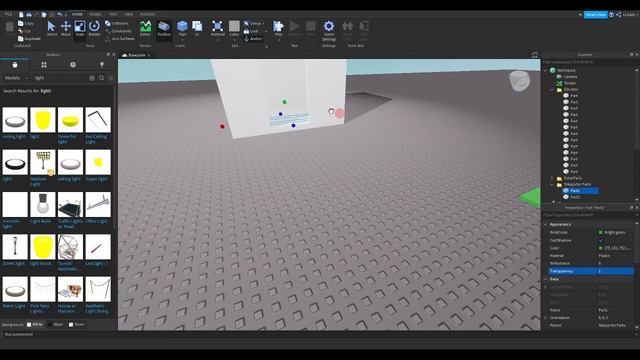640x360 pixels.
Task: Click the Toolbox search magnifier
Action: [101, 78]
